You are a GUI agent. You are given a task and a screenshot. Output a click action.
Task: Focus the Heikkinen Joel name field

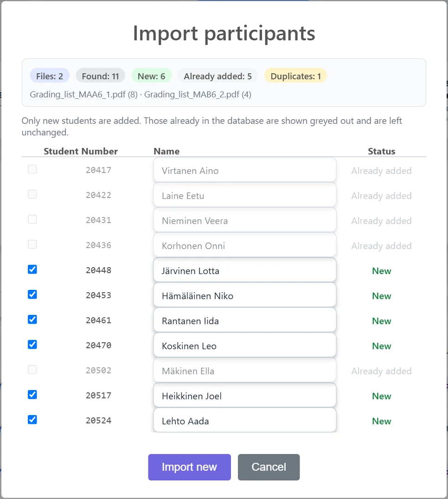[x=245, y=395]
